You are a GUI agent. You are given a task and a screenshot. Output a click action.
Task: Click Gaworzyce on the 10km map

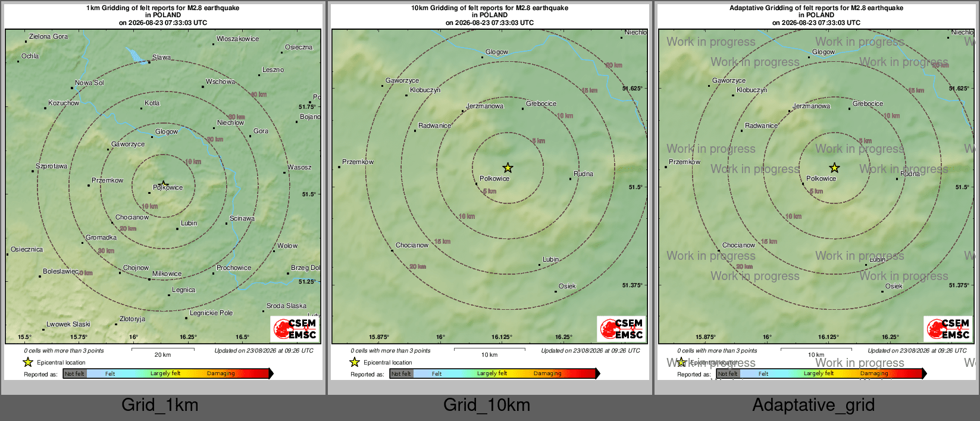[x=402, y=80]
